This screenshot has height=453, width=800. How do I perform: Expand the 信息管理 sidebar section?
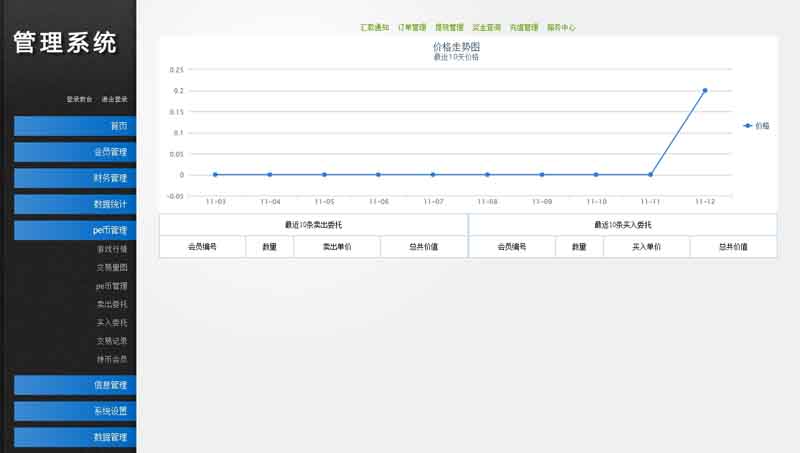point(75,385)
